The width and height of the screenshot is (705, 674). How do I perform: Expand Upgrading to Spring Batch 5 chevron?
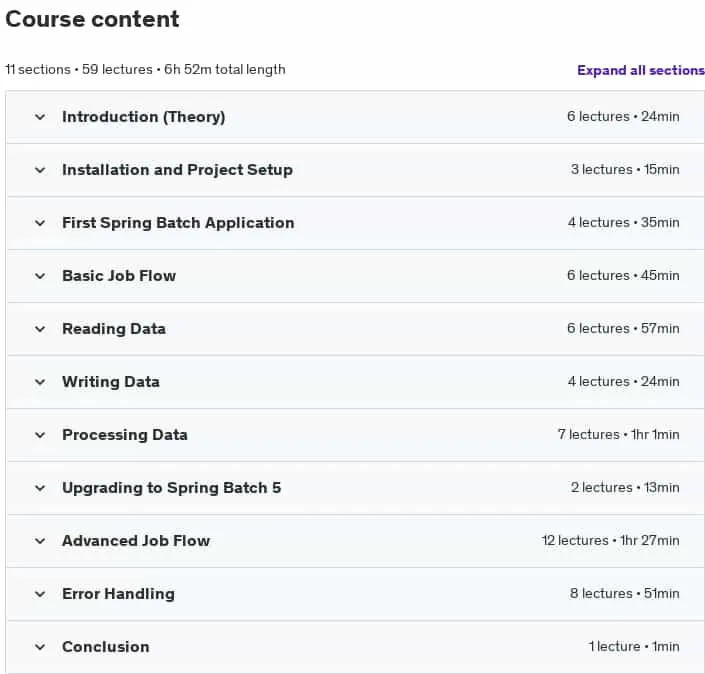coord(40,488)
